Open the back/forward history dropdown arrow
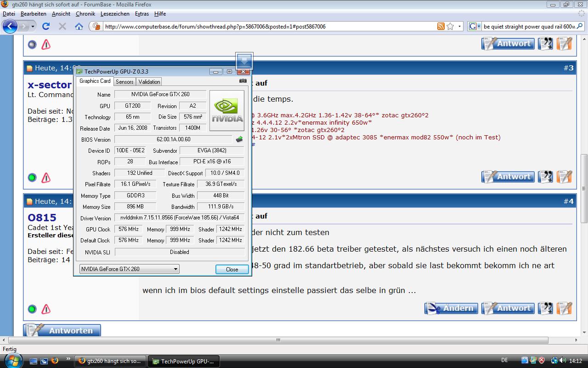 click(33, 27)
